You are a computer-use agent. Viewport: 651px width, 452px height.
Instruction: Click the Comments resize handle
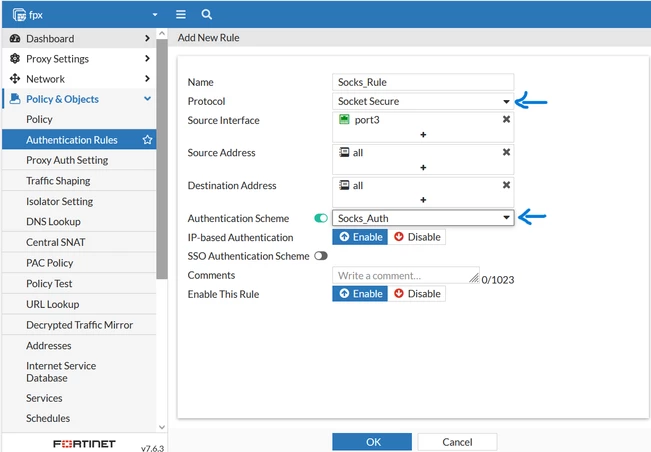[x=474, y=279]
